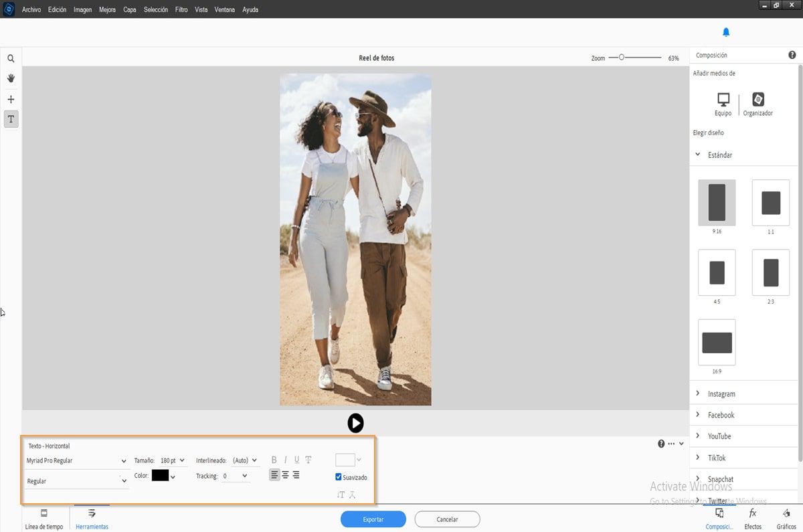Image resolution: width=803 pixels, height=532 pixels.
Task: Collapse the tool options panel chevron
Action: point(682,444)
